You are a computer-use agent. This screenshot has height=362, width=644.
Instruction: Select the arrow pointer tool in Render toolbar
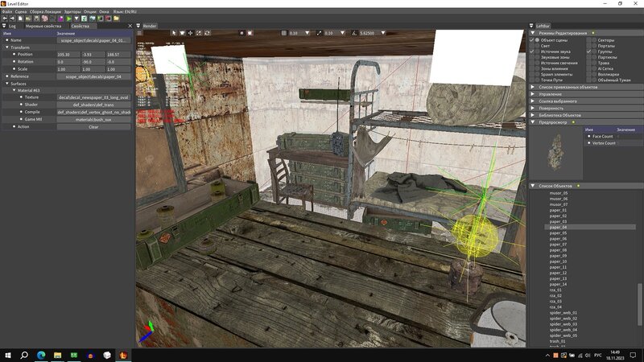click(174, 33)
